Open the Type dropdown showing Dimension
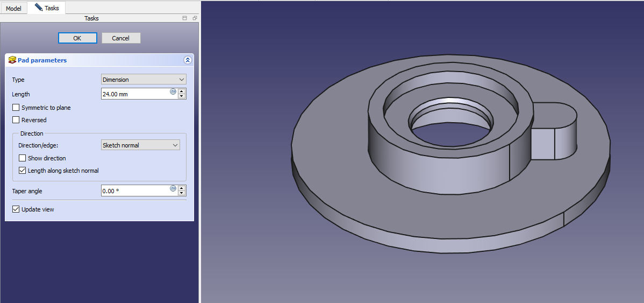The height and width of the screenshot is (303, 644). pos(144,80)
